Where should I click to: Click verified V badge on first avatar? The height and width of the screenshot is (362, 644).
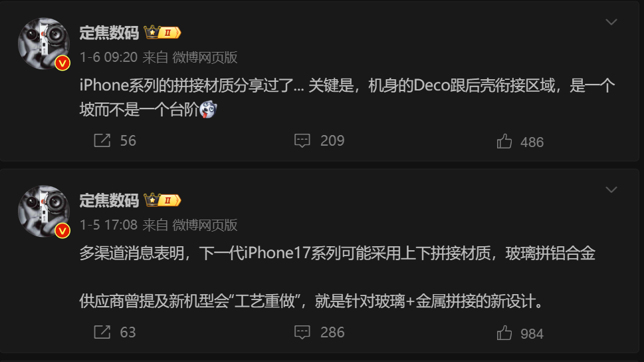62,63
